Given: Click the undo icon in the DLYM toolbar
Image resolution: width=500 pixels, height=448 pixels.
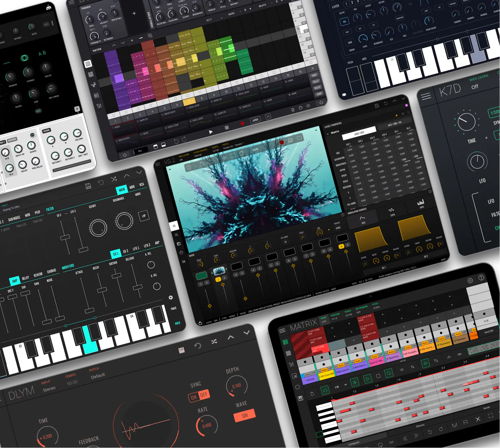Looking at the screenshot, I should (198, 346).
